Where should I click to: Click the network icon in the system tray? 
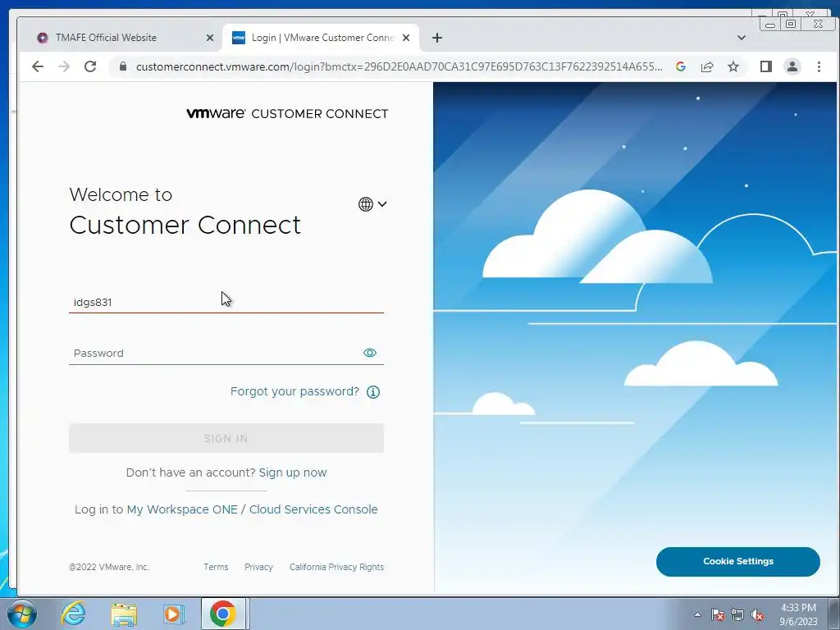[x=737, y=614]
